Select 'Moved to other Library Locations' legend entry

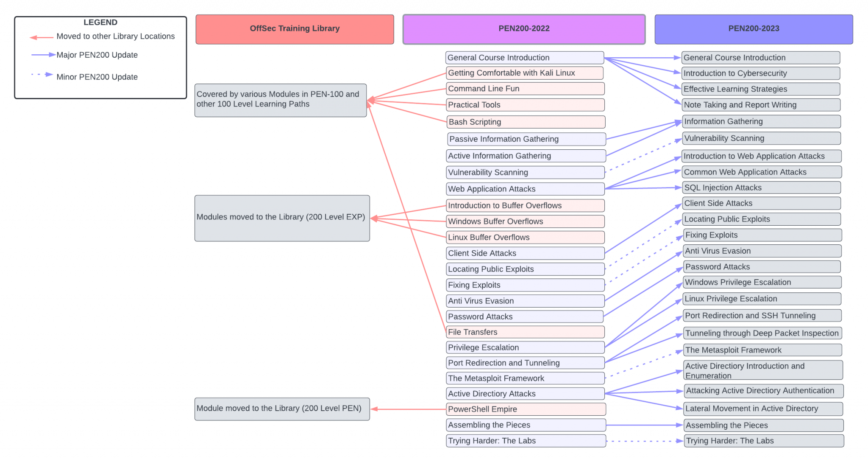point(102,36)
